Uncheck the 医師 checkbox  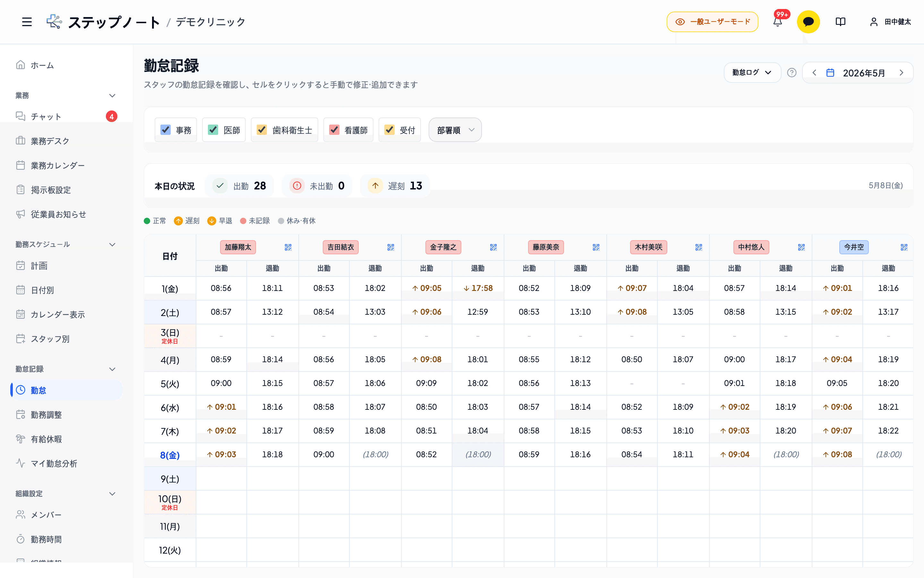(x=213, y=130)
